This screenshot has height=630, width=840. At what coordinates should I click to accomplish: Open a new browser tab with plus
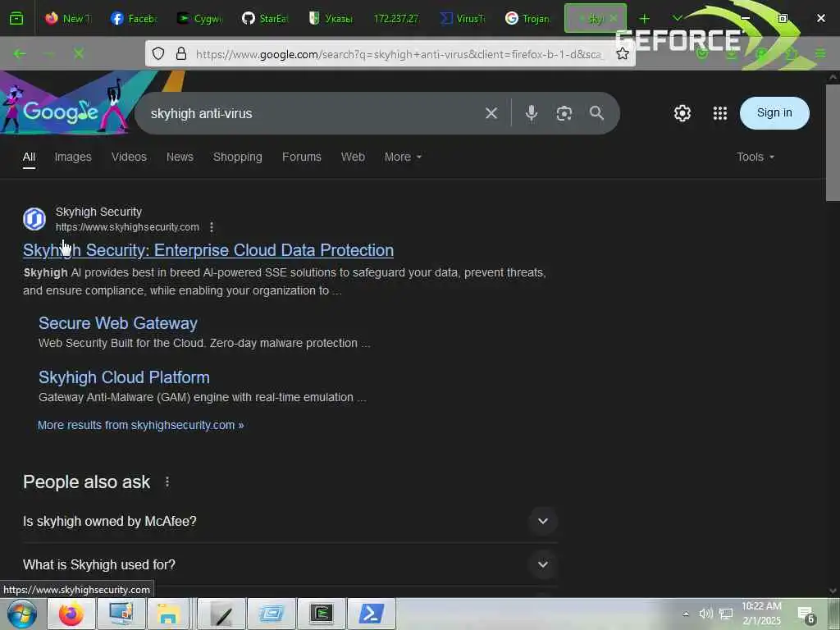[x=645, y=19]
